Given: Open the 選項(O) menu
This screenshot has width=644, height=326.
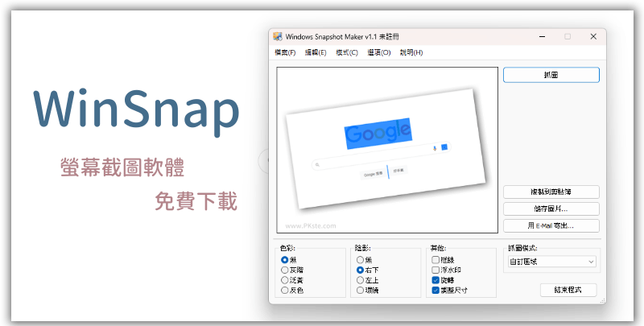Looking at the screenshot, I should point(378,52).
